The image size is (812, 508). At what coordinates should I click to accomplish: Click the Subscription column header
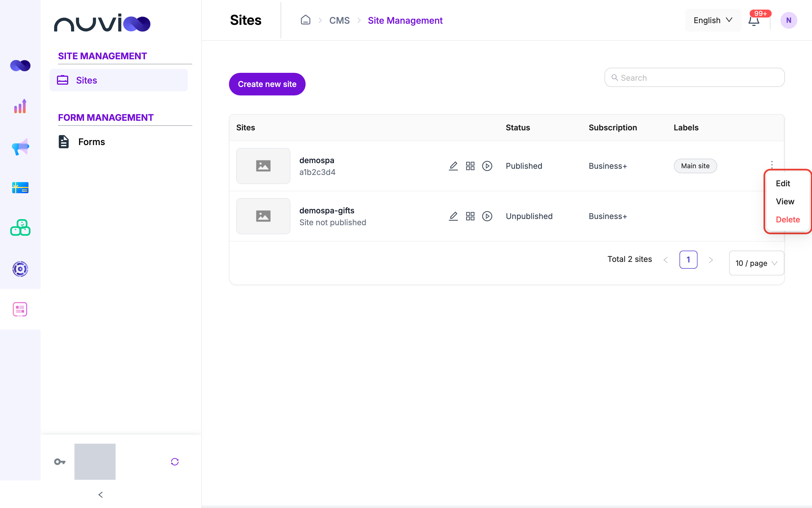tap(613, 128)
